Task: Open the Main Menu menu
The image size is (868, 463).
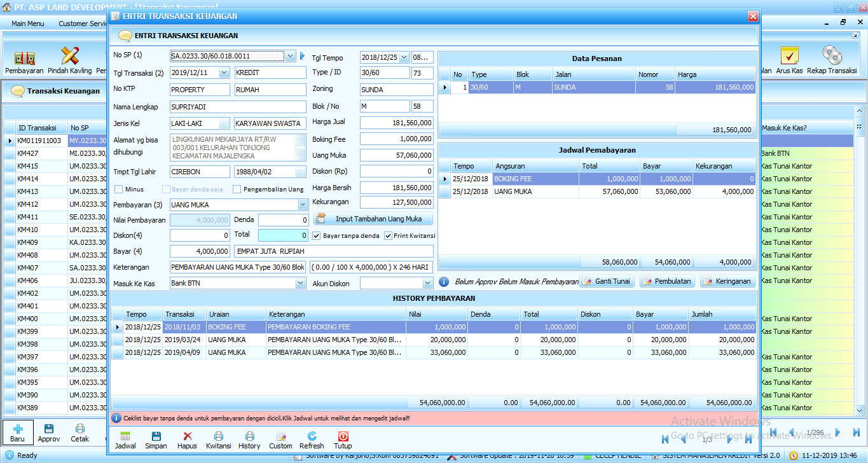Action: pos(28,24)
